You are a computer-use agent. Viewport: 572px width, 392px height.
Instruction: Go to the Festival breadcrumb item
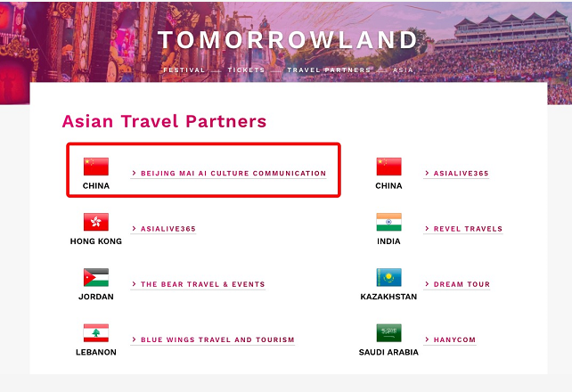point(184,69)
